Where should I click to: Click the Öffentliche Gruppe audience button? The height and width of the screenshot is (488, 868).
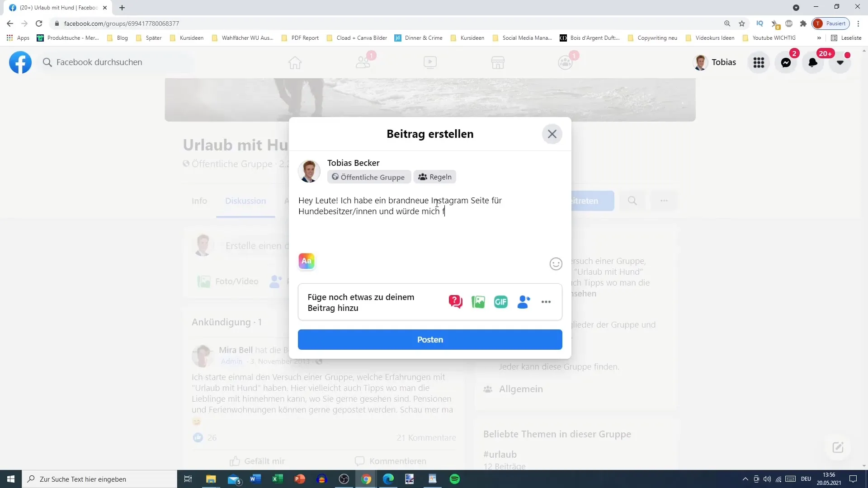coord(368,177)
